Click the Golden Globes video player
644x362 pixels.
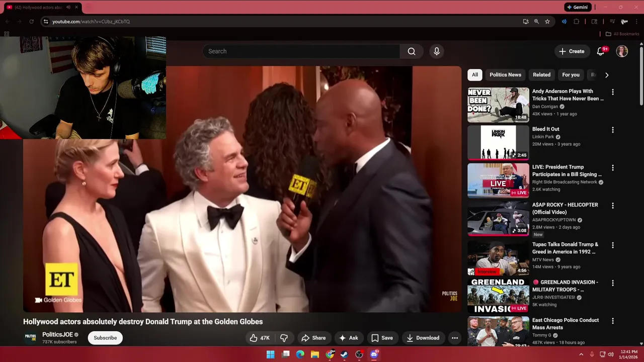pos(242,189)
